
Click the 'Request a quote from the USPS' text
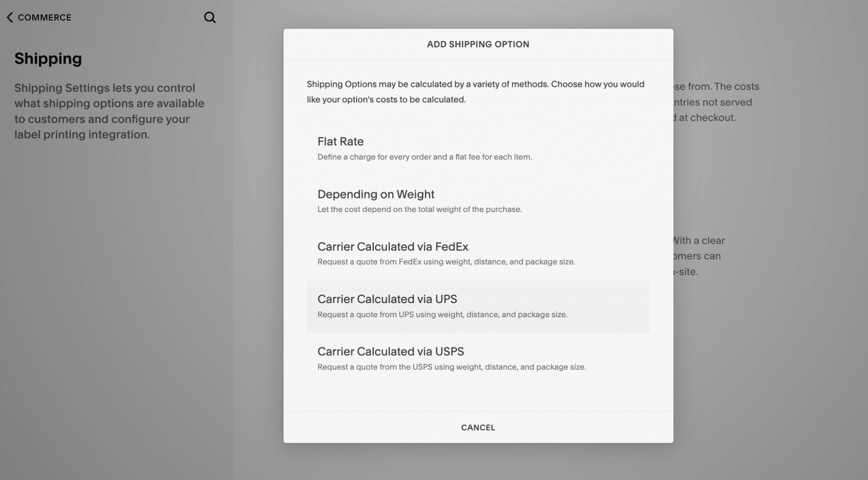coord(451,367)
